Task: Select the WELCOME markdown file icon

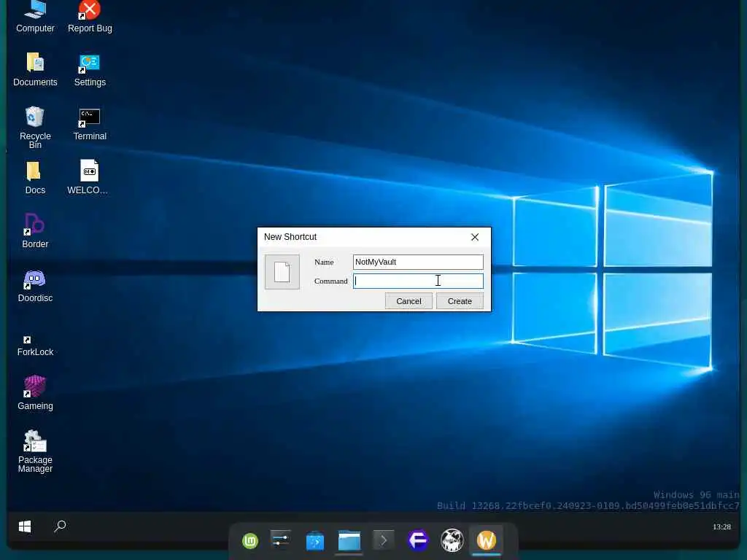Action: click(89, 178)
